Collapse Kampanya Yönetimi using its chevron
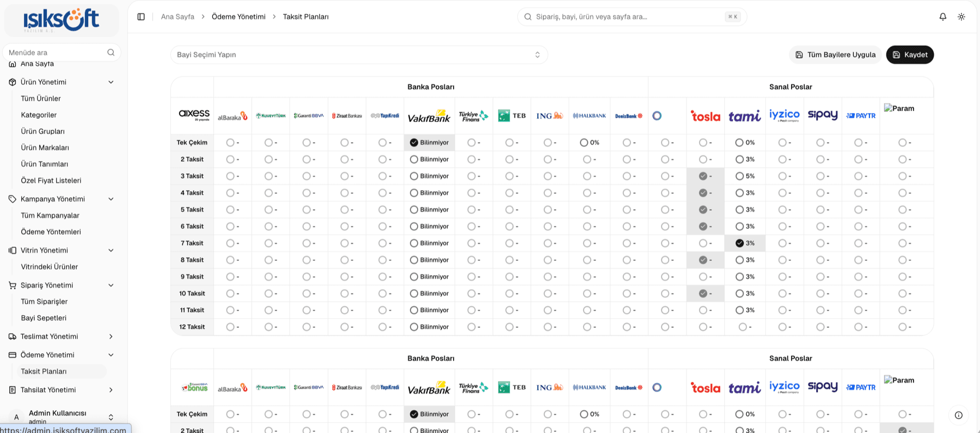This screenshot has height=433, width=980. tap(111, 199)
